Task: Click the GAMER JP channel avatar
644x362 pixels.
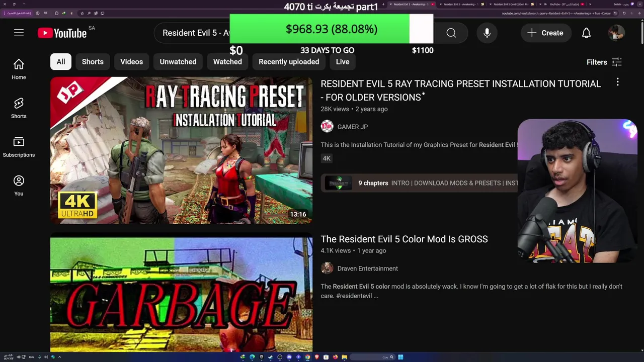Action: tap(327, 126)
